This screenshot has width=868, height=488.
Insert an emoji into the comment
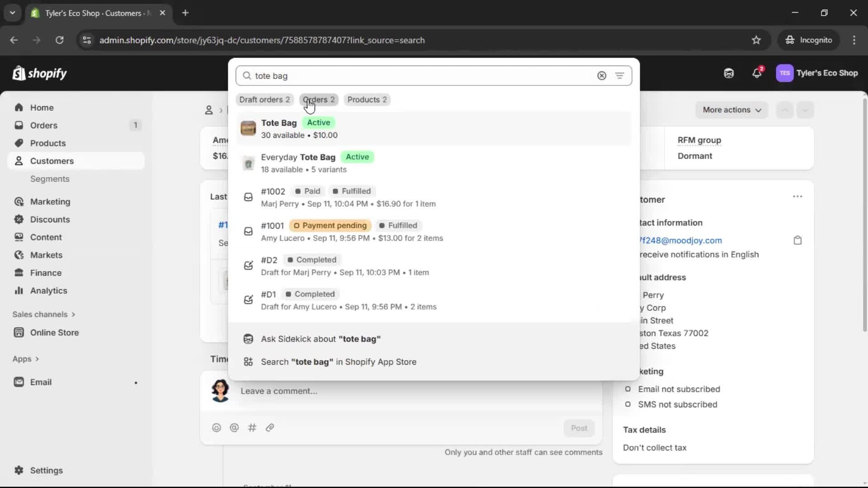(217, 428)
